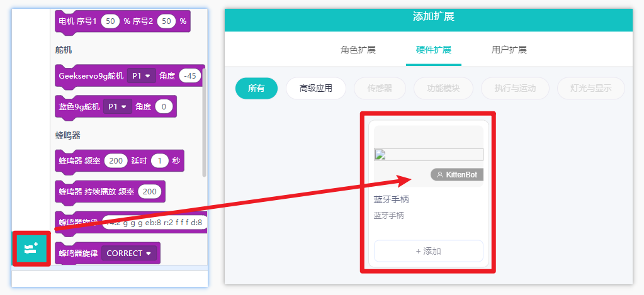This screenshot has height=295, width=644.
Task: Click the 执行与运动 filter pill
Action: coord(515,88)
